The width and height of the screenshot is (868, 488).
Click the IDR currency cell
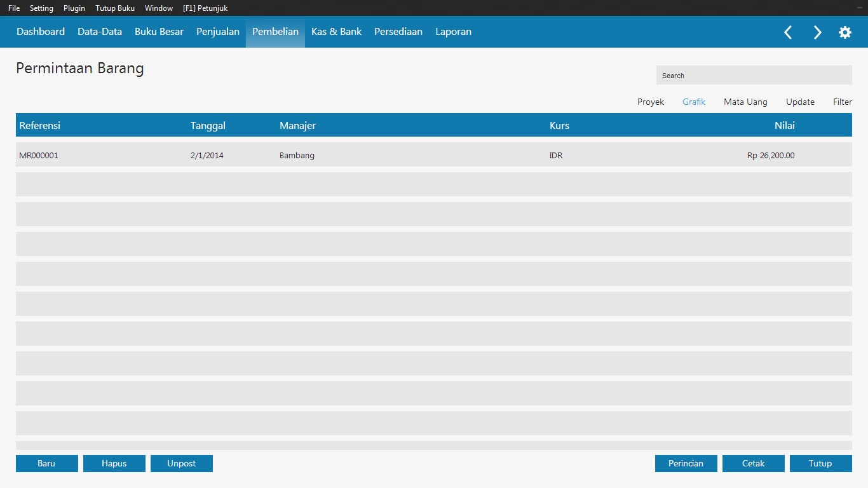[x=556, y=155]
